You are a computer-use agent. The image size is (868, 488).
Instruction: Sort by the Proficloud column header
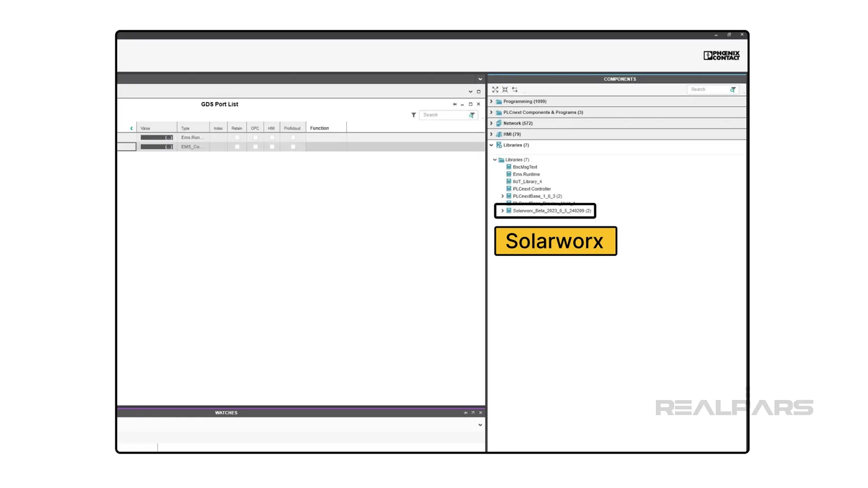[x=292, y=128]
